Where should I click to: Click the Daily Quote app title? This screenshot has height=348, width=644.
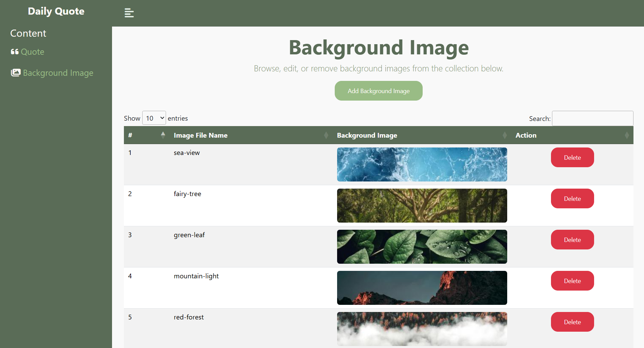(x=56, y=11)
